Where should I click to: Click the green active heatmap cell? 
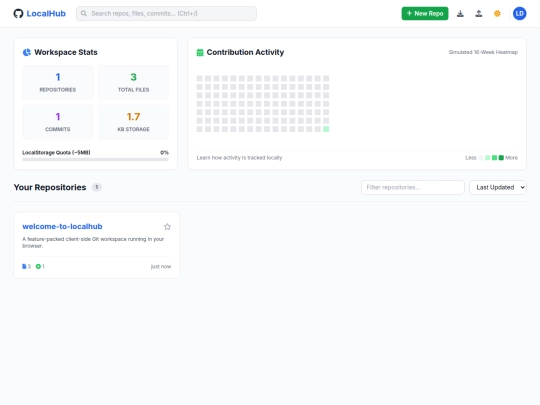(326, 129)
